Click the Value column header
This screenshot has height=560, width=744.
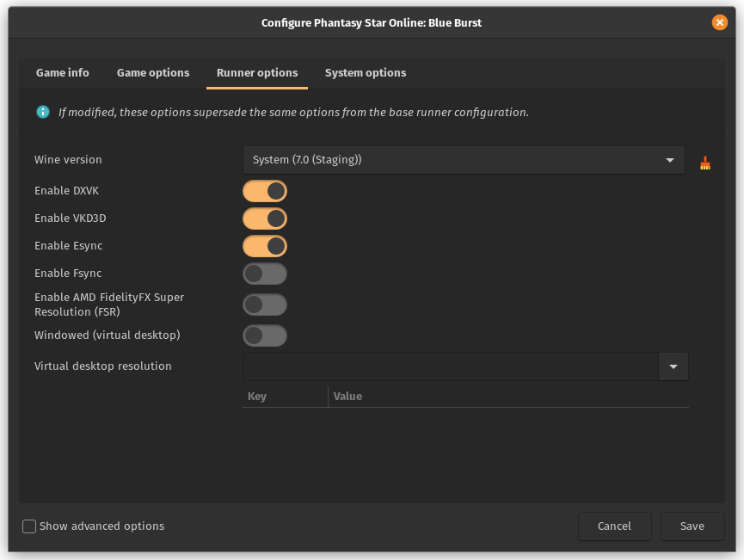[x=508, y=397]
